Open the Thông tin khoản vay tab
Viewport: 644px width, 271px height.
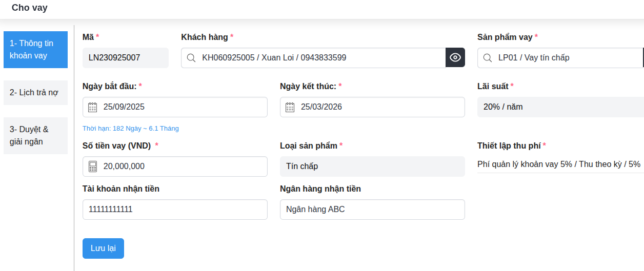[35, 50]
